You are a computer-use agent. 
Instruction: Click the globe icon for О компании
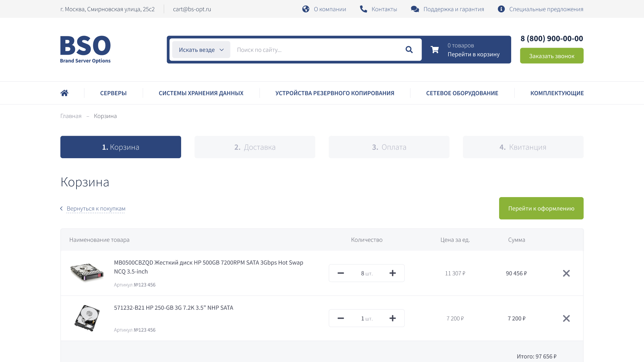pyautogui.click(x=306, y=9)
